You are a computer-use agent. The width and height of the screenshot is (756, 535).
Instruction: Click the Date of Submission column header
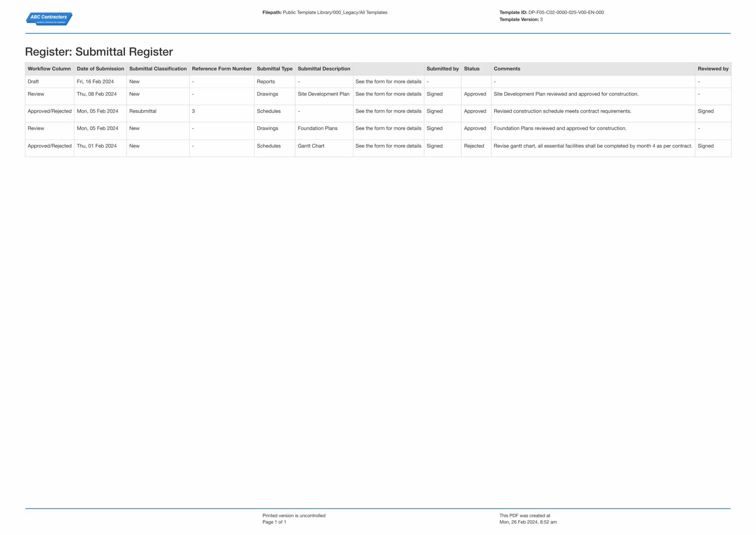pyautogui.click(x=100, y=68)
